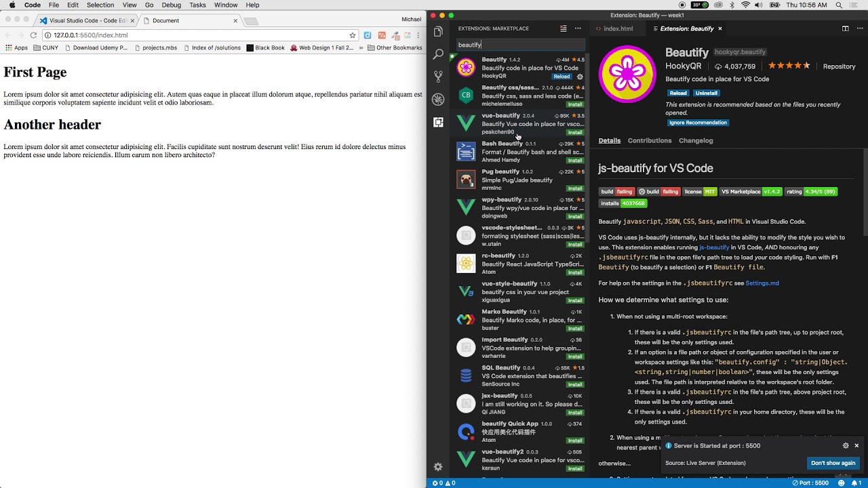Open the Live Server notification gear
868x488 pixels.
846,445
